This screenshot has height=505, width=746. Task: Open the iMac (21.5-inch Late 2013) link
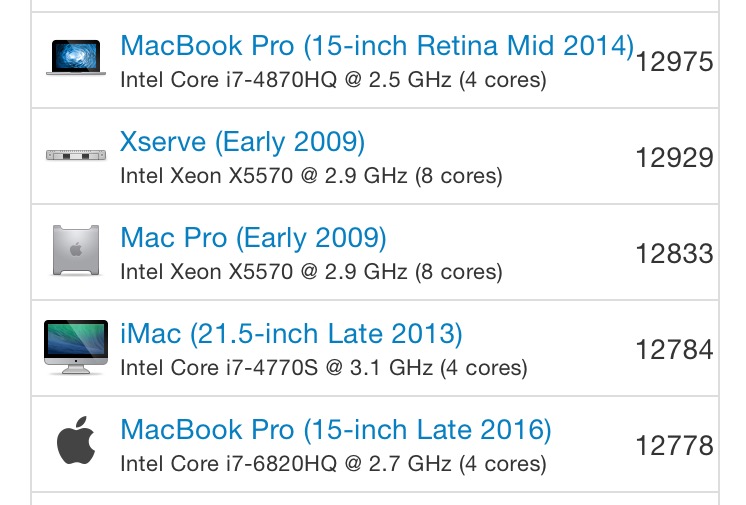291,334
